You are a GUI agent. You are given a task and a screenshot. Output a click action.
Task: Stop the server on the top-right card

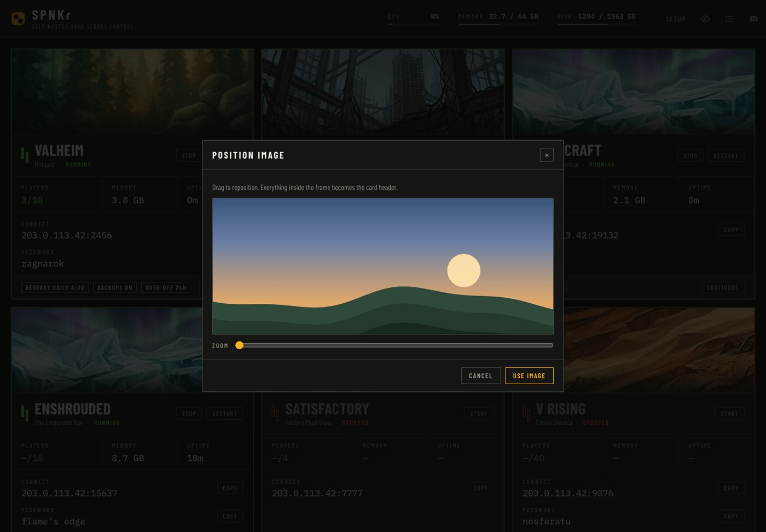point(690,155)
